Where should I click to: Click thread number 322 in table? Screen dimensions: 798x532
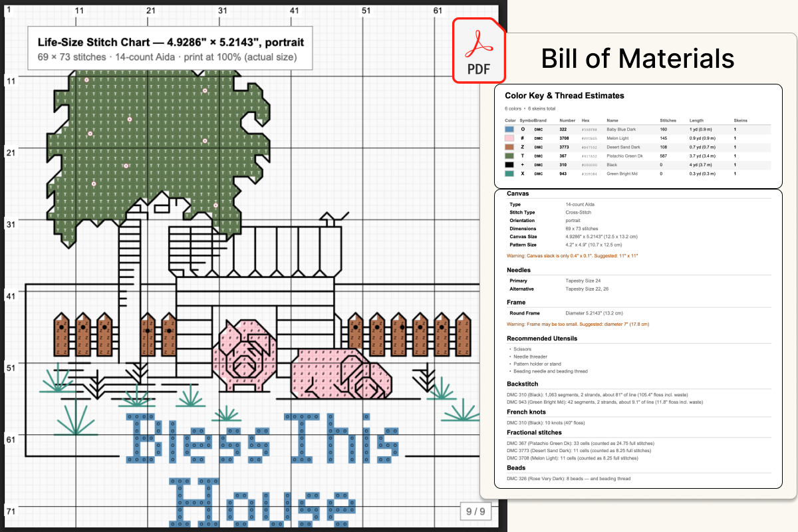click(x=563, y=129)
